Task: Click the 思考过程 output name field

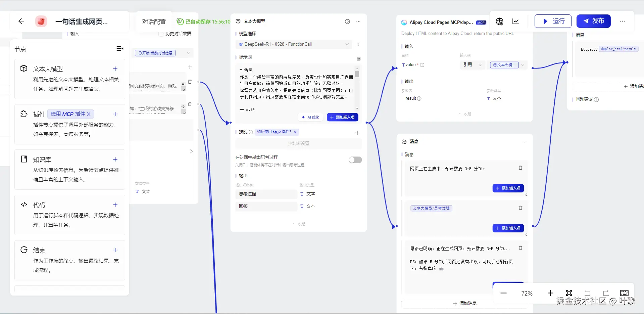Action: tap(266, 194)
